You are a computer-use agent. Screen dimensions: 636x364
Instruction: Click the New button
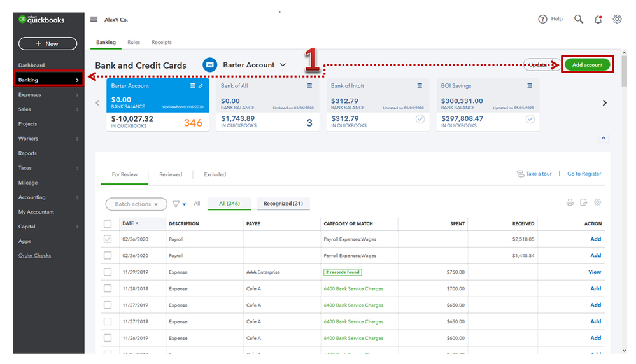(48, 44)
